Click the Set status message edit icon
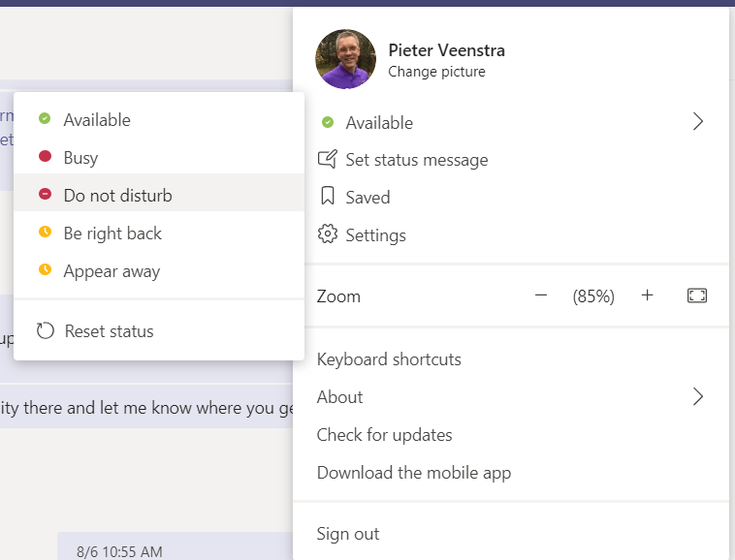 327,159
